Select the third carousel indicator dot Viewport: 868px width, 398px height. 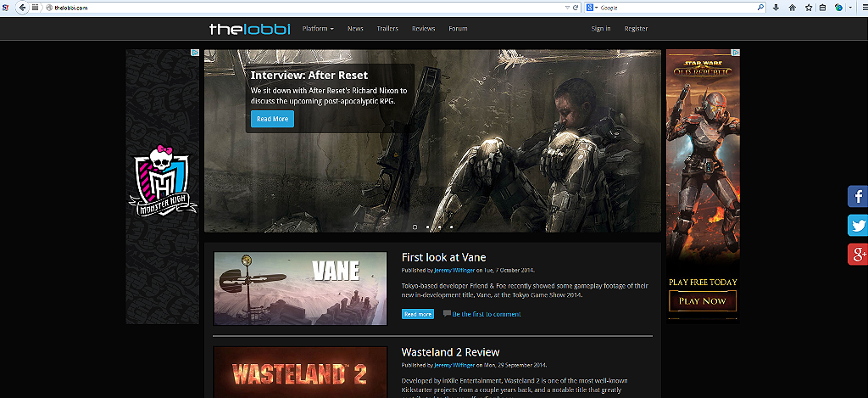click(x=440, y=227)
